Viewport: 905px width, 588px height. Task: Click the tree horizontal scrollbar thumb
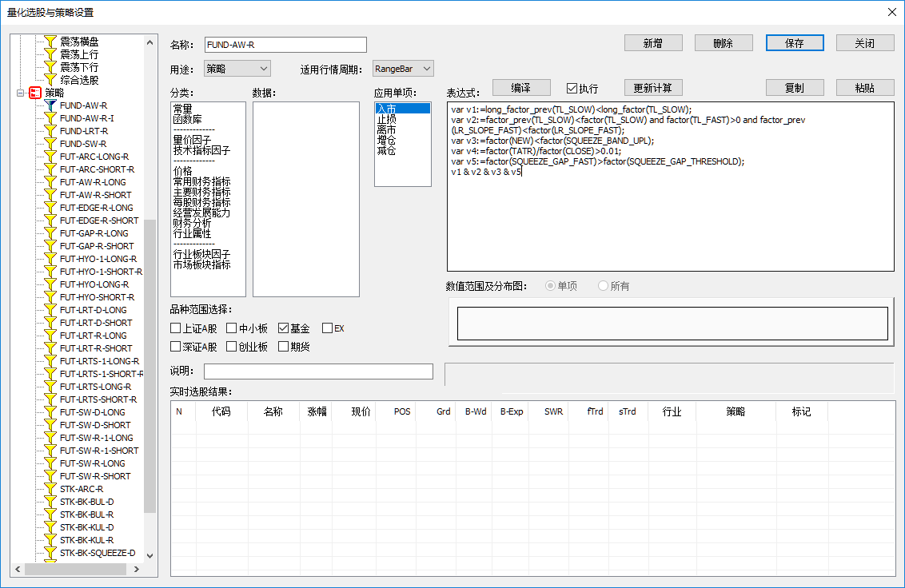pyautogui.click(x=76, y=569)
